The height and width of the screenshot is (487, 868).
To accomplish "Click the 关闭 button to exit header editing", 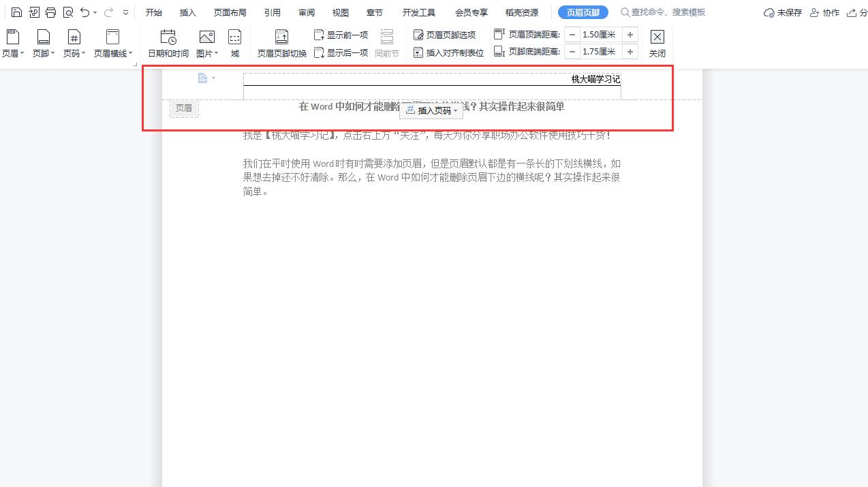I will tap(657, 42).
